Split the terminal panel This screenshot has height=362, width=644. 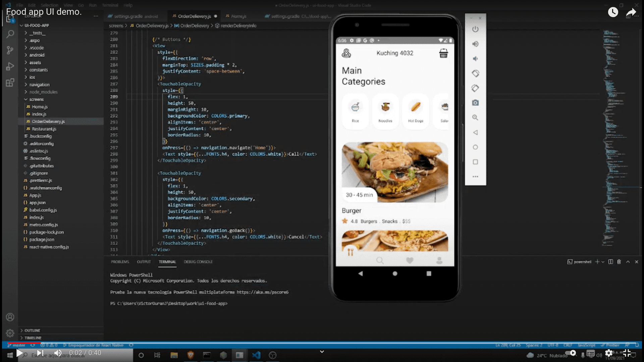point(610,262)
